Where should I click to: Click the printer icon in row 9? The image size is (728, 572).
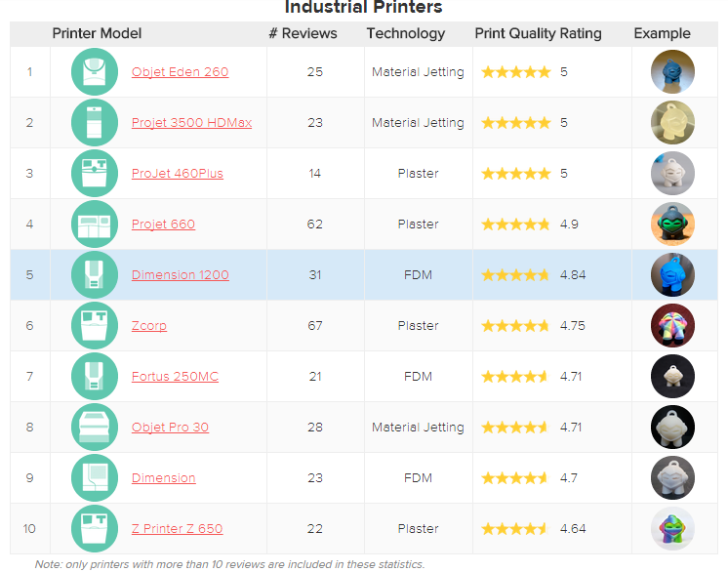95,477
